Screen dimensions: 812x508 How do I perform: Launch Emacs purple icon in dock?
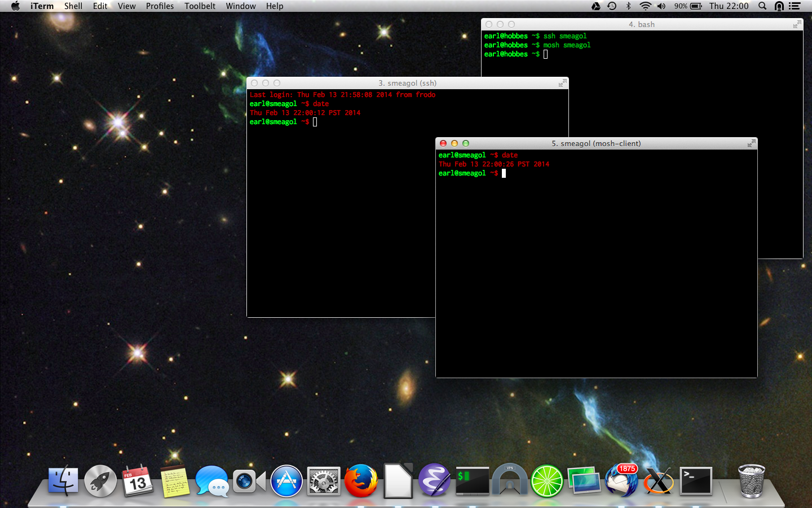[x=434, y=481]
